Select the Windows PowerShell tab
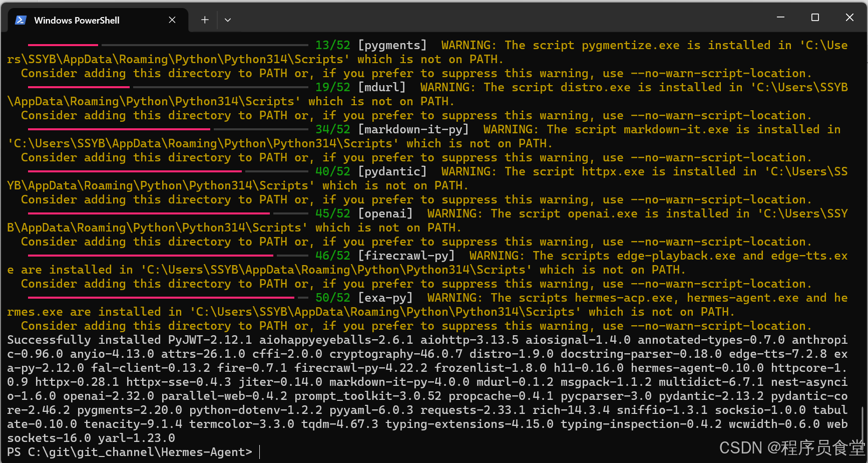This screenshot has width=868, height=463. (98, 20)
